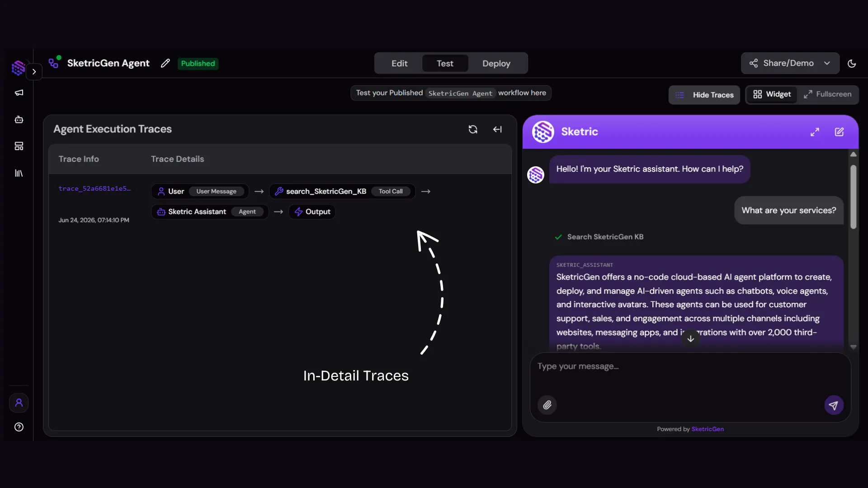Open the templates layout icon in sidebar
Viewport: 868px width, 488px height.
pos(19,146)
